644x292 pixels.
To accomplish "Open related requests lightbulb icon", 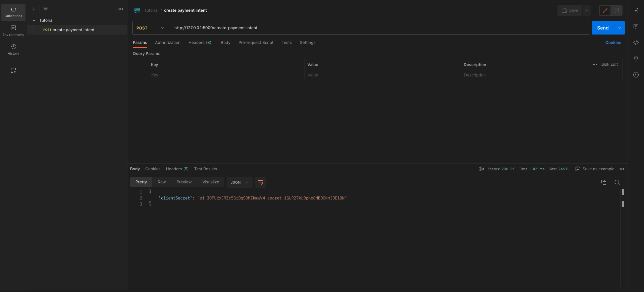I will 636,59.
